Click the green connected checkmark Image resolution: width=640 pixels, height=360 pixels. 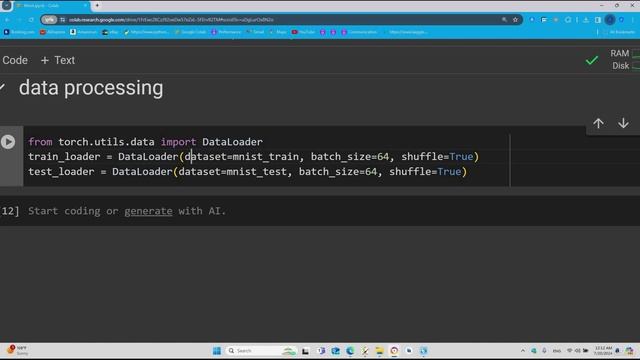coord(591,60)
